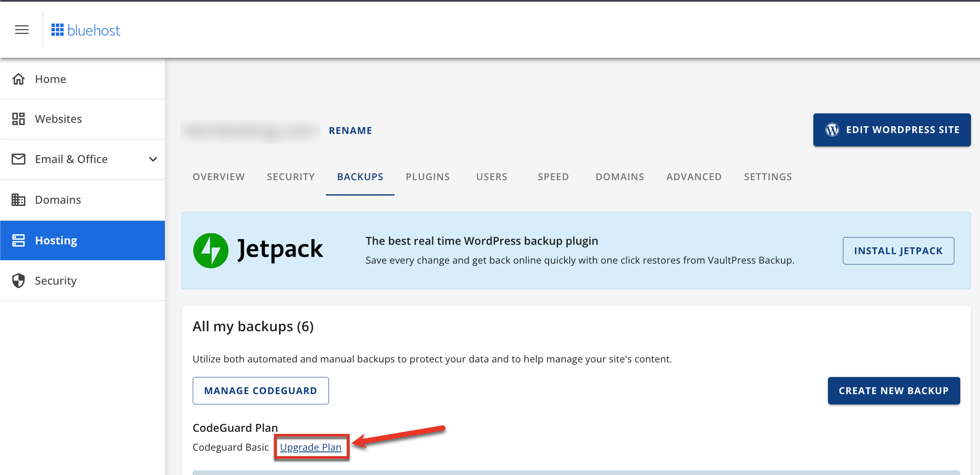Screen dimensions: 980x475
Task: Open Security in the sidebar
Action: point(82,281)
